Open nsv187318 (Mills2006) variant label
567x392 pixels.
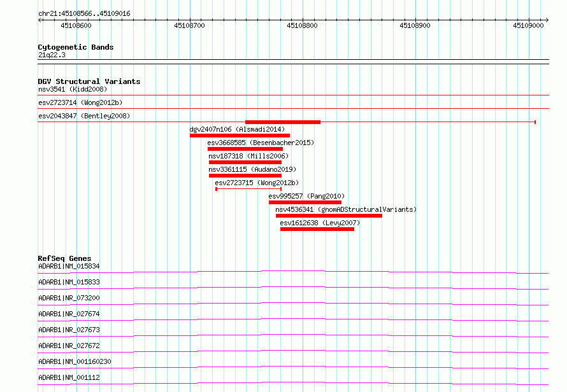248,156
